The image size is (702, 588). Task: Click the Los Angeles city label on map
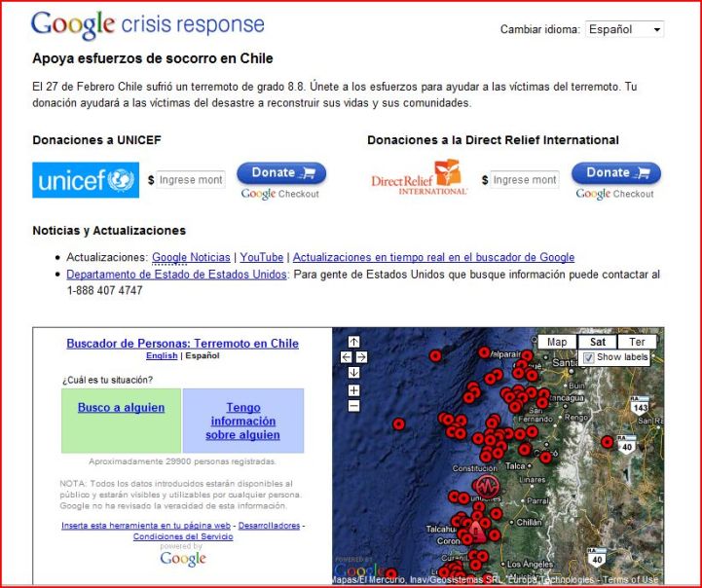[530, 565]
